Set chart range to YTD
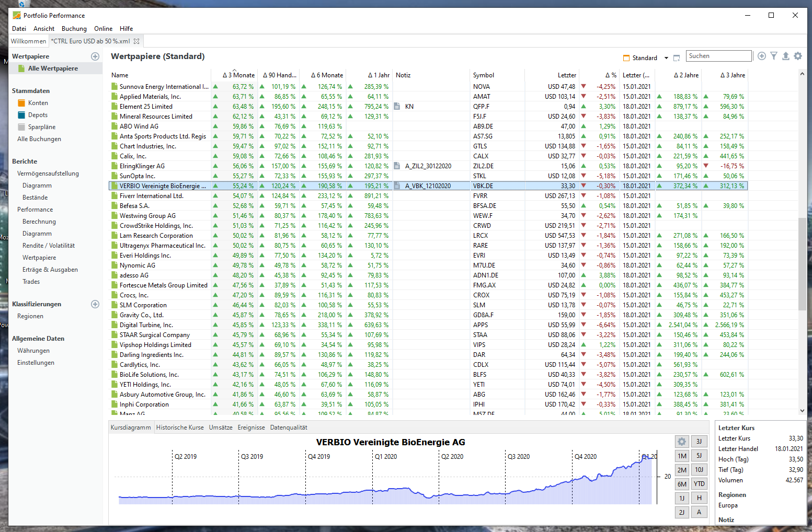Viewport: 812px width, 532px height. (699, 484)
